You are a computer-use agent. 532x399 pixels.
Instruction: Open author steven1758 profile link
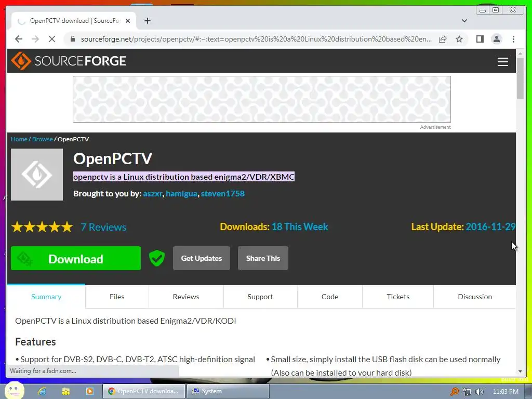click(222, 194)
